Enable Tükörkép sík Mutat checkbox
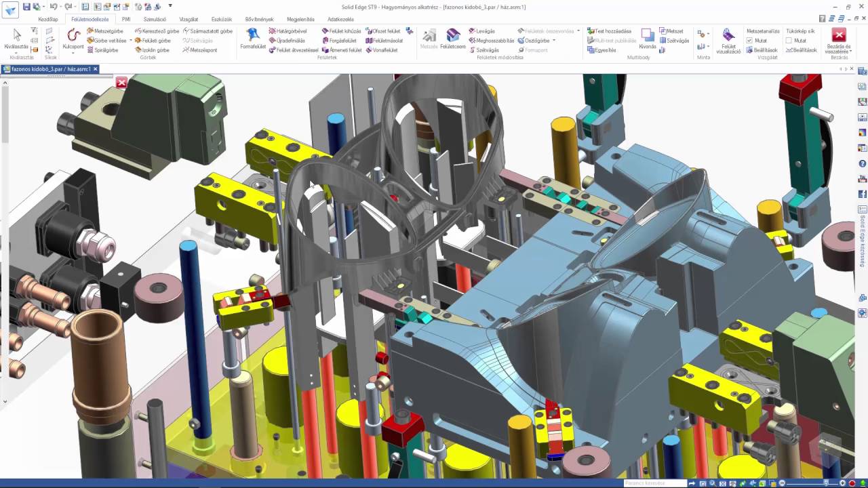The image size is (868, 488). 789,41
